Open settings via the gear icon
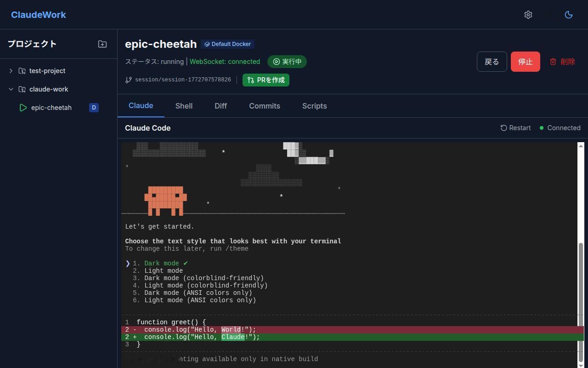588x368 pixels. click(528, 15)
